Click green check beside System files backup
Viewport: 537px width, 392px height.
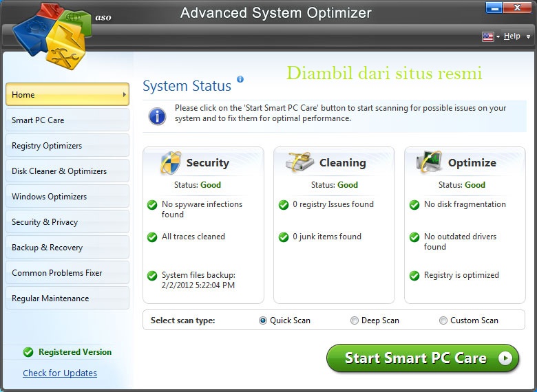(x=152, y=276)
